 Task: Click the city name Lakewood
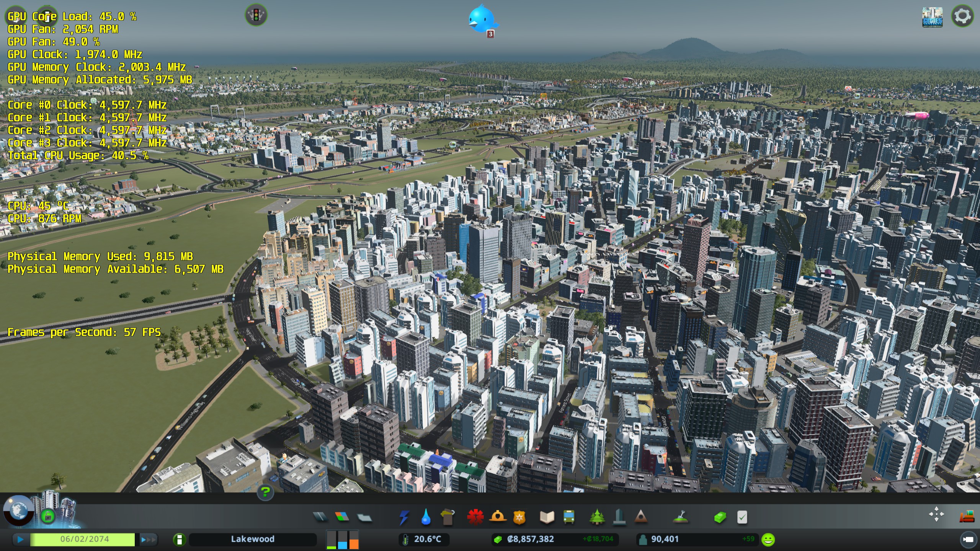tap(253, 539)
